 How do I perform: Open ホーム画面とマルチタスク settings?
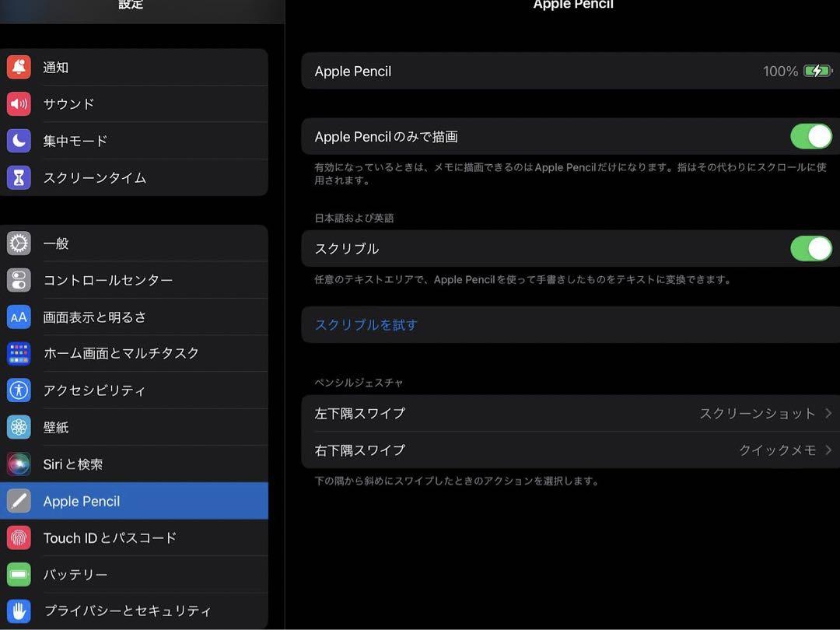134,354
